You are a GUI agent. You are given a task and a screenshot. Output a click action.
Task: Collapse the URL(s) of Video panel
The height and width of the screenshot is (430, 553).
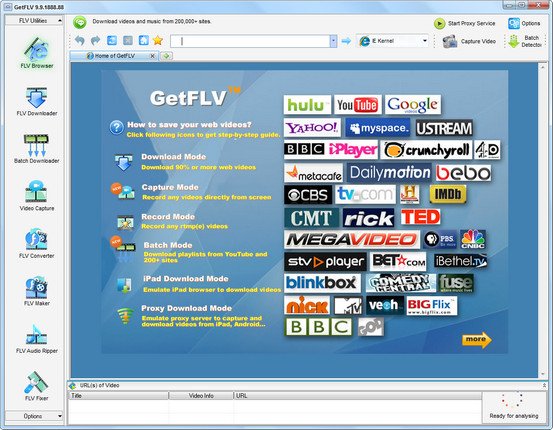(x=544, y=386)
